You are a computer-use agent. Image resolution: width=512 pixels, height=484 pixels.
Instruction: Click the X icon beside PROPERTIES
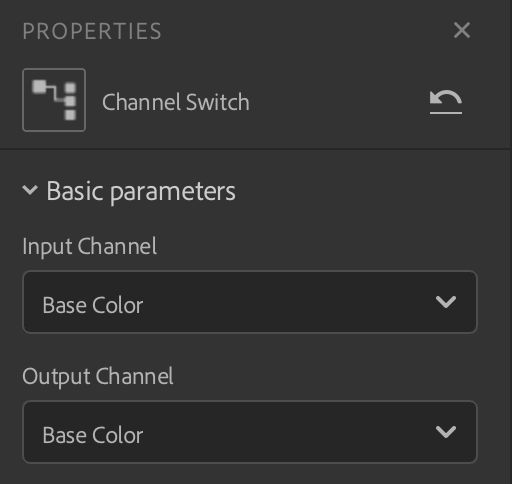tap(462, 30)
